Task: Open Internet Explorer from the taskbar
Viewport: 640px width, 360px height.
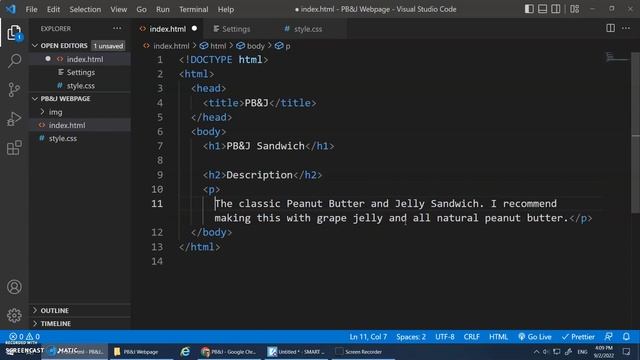Action: [x=185, y=352]
